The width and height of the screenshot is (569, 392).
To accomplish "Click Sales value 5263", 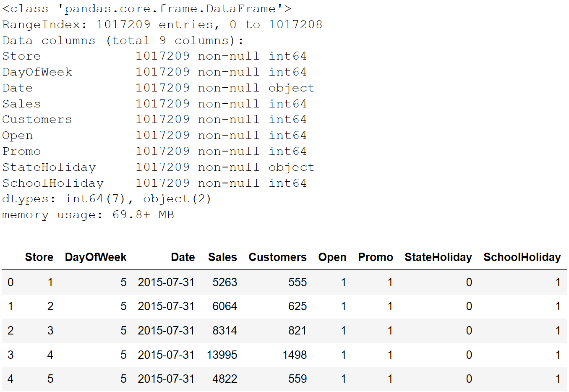I will [225, 282].
